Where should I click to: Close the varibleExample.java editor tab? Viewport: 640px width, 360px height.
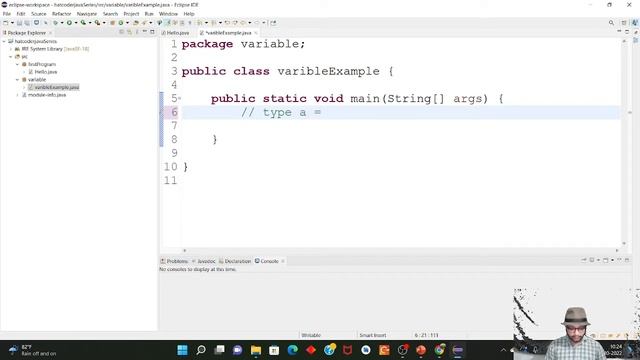tap(256, 33)
